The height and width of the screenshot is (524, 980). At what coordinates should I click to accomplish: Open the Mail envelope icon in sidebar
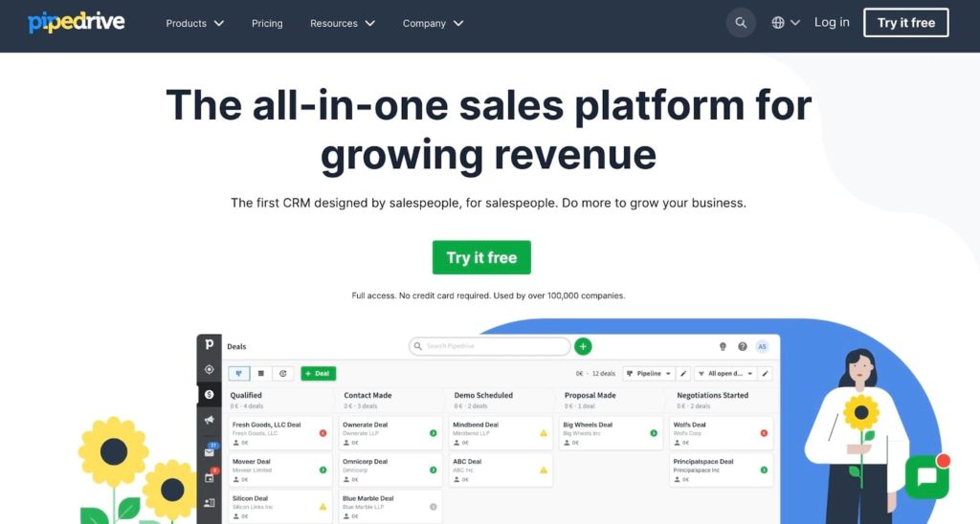click(210, 451)
